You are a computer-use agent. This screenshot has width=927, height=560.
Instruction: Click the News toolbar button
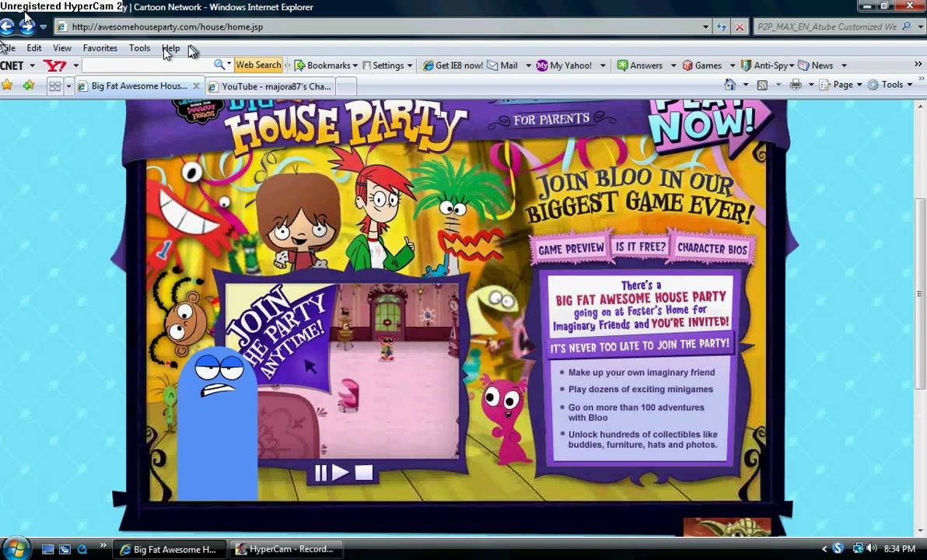[816, 65]
